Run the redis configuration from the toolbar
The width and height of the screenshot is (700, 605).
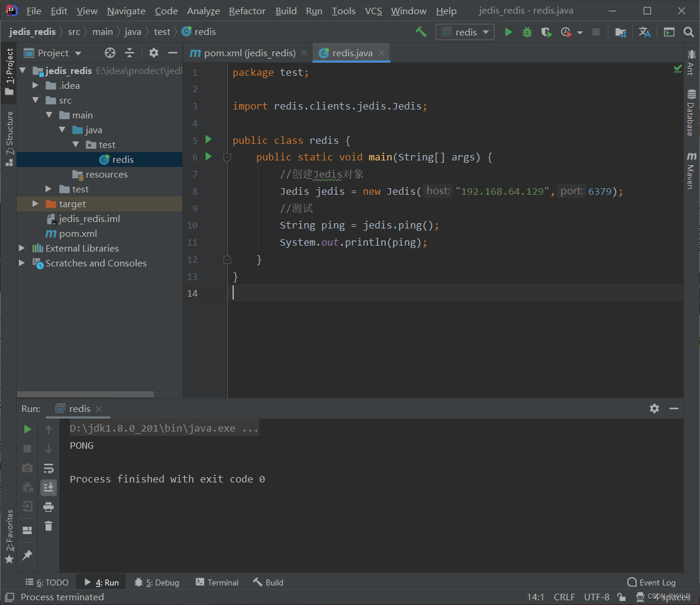point(508,32)
